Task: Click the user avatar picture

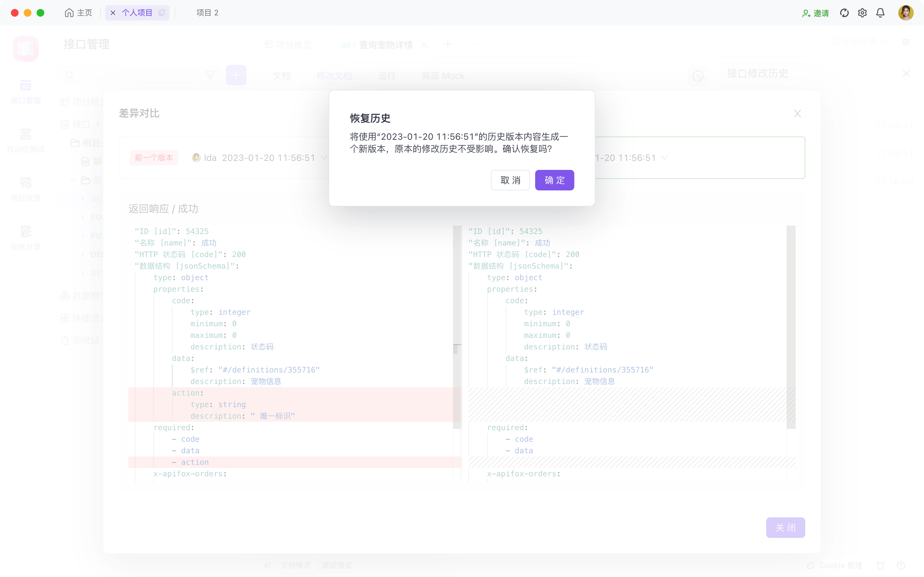Action: (x=906, y=13)
